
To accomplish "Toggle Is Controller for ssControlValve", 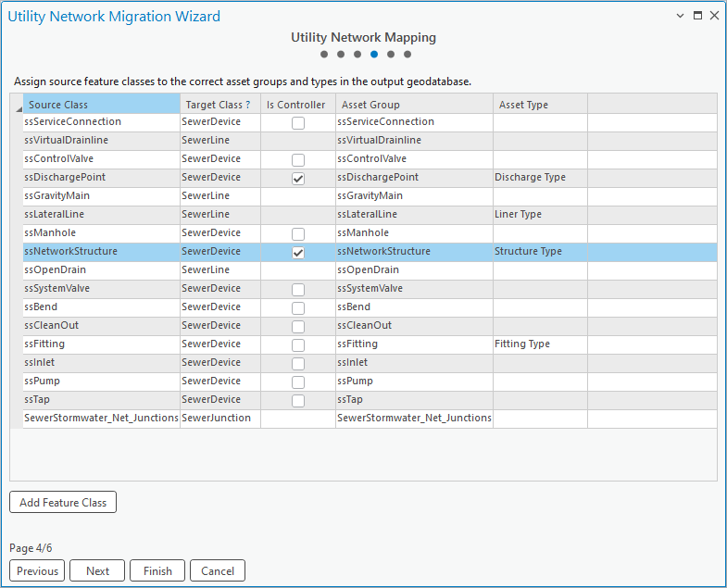I will [x=298, y=160].
